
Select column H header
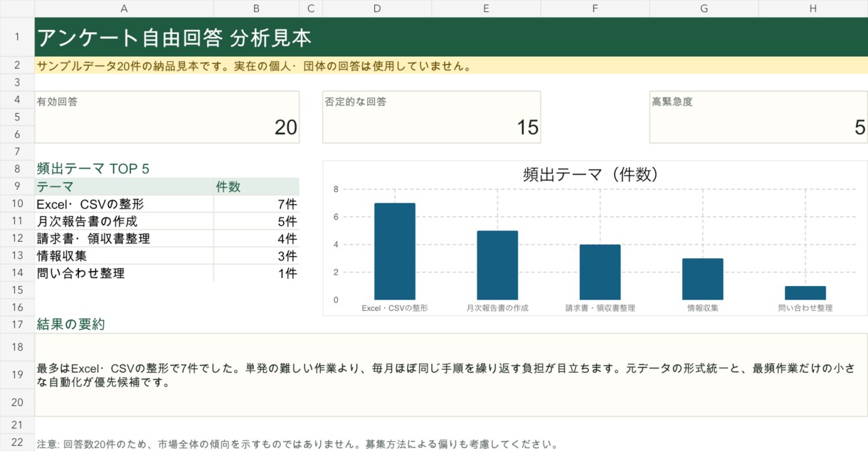pos(813,9)
